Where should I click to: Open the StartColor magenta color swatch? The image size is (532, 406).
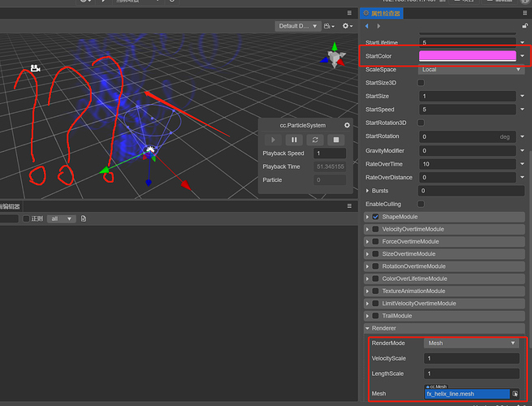point(467,56)
